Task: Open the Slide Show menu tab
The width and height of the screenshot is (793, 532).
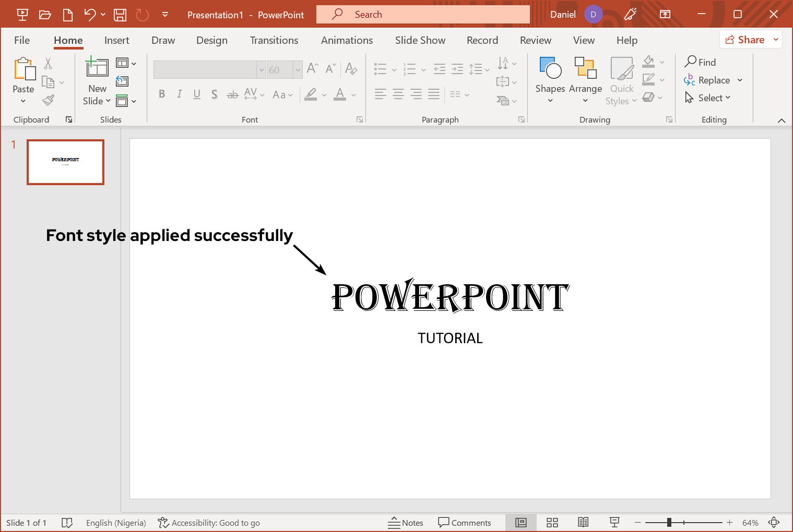Action: [420, 40]
